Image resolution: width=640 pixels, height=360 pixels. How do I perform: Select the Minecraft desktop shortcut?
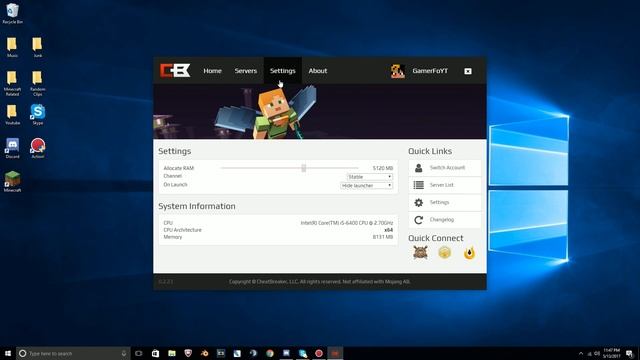tap(12, 182)
